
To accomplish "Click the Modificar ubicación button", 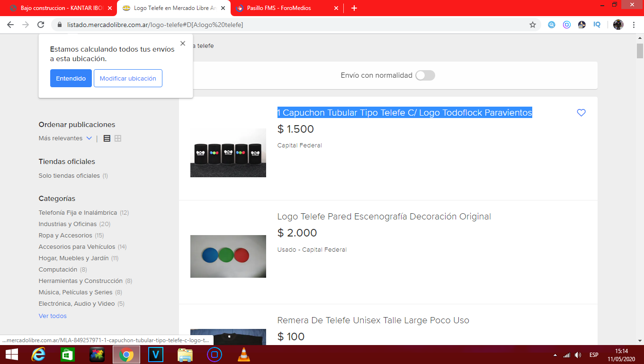I will [128, 78].
